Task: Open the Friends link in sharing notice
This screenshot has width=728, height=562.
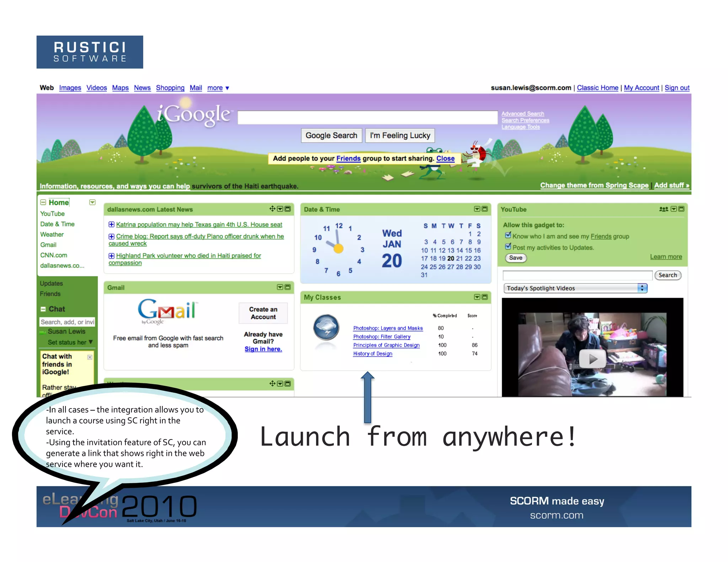Action: tap(348, 158)
